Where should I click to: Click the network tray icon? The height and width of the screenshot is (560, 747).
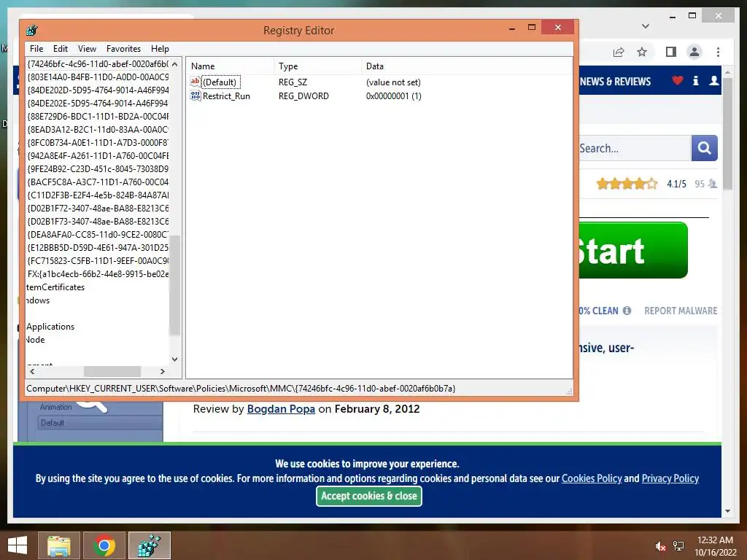point(678,546)
